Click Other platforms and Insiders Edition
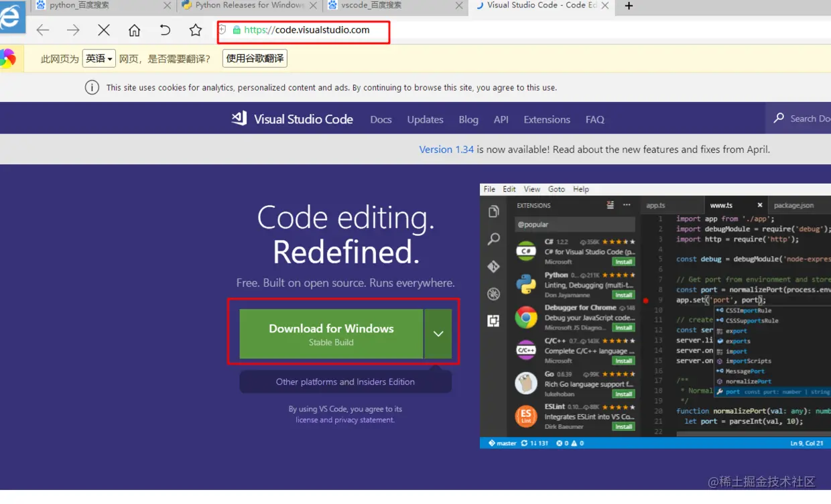Screen dimensions: 831x504 [x=345, y=382]
